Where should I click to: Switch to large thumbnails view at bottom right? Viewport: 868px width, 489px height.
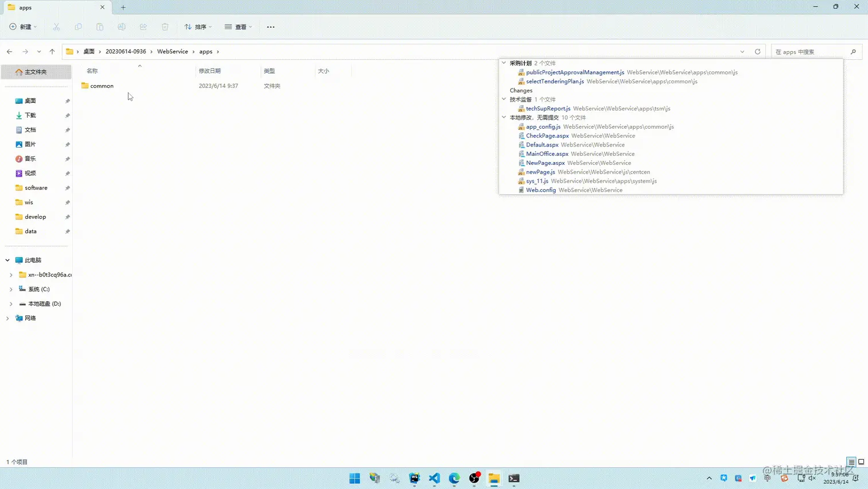click(862, 461)
